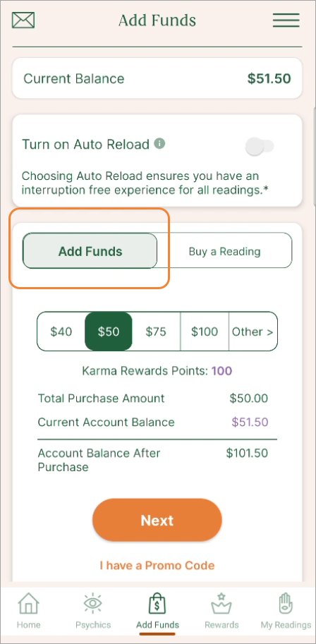
Task: Select the $40 amount option
Action: click(61, 332)
